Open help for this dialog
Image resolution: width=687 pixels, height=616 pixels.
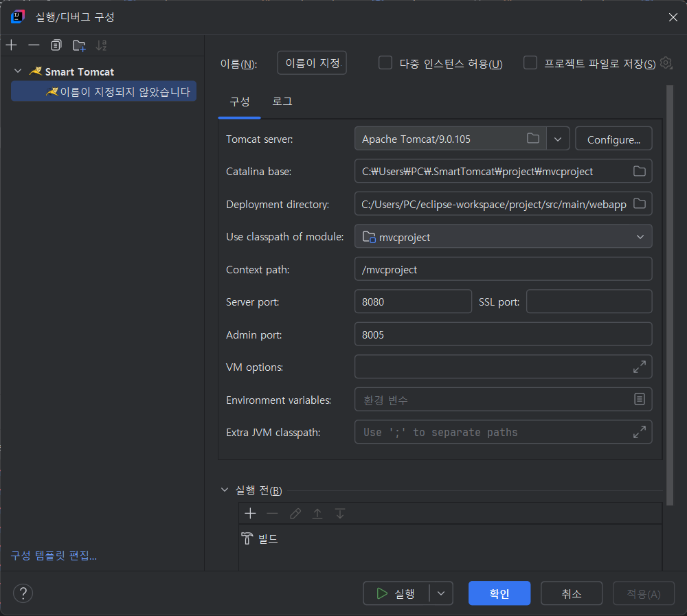click(x=23, y=593)
